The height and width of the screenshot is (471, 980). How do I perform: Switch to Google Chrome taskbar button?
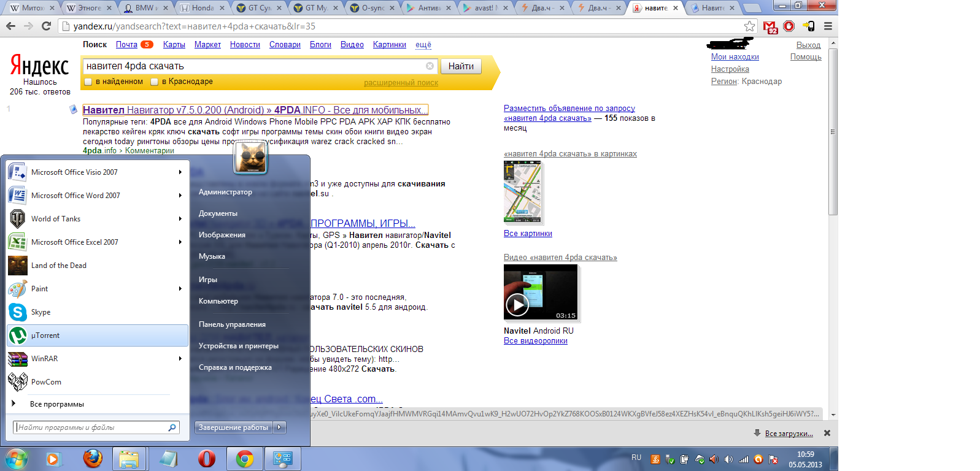(245, 459)
